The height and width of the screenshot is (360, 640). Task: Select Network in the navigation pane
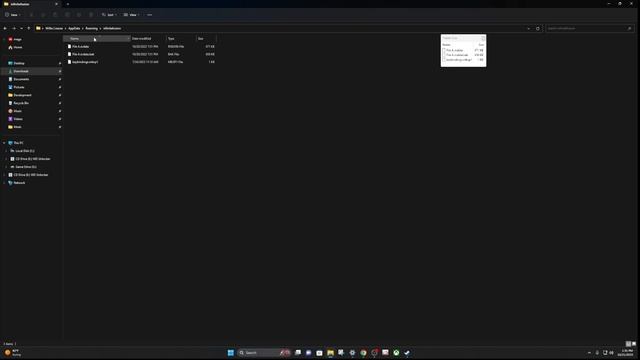(19, 183)
